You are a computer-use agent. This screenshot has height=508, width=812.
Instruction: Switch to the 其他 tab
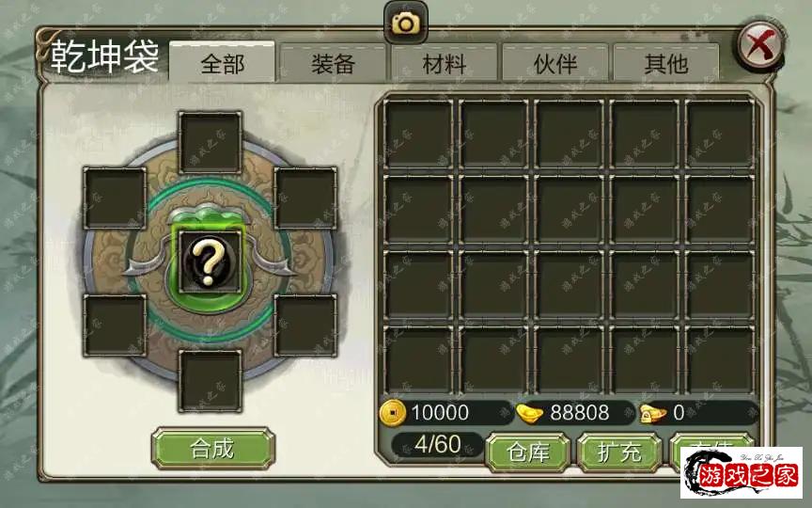point(666,63)
